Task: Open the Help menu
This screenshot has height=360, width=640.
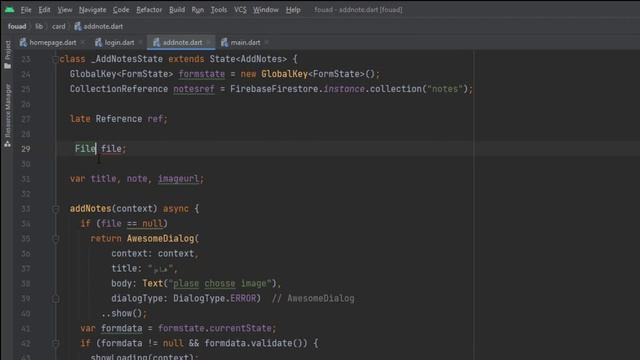Action: tap(293, 9)
